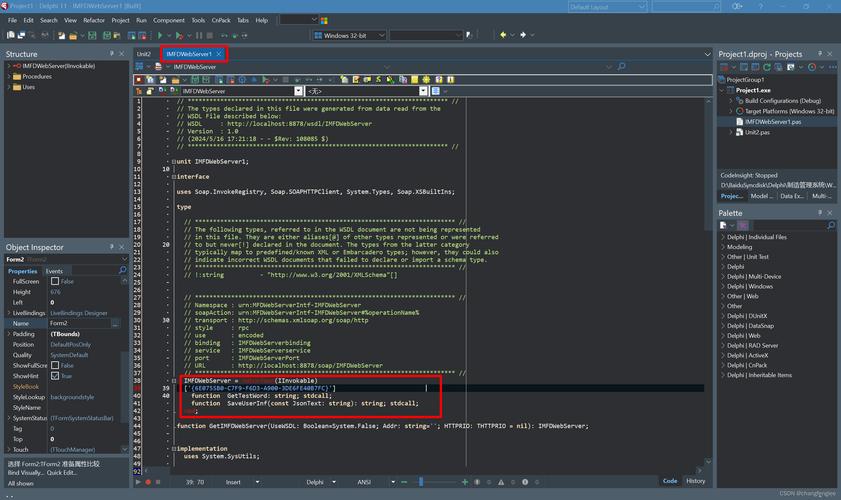The height and width of the screenshot is (500, 841).
Task: Switch to the Unit2 editor tab
Action: coord(144,54)
